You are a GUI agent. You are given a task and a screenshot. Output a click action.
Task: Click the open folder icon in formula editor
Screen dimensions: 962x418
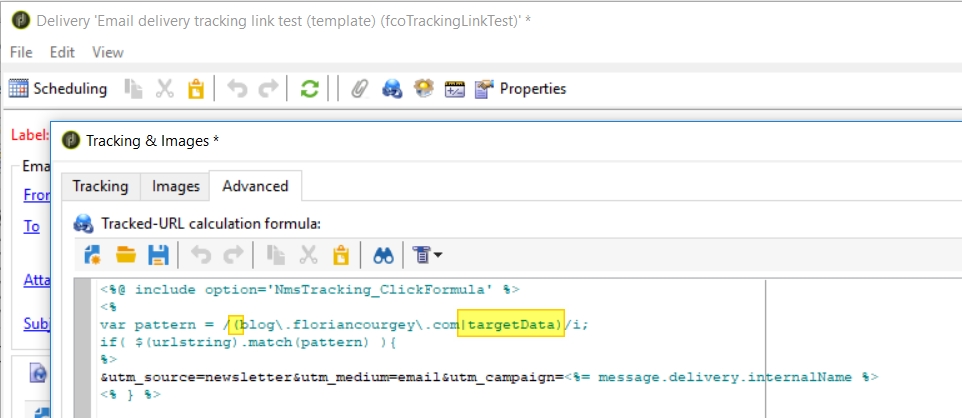(x=125, y=255)
